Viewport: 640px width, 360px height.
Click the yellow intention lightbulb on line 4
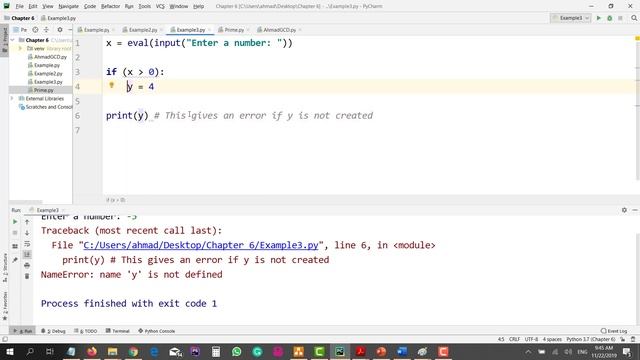pos(111,85)
